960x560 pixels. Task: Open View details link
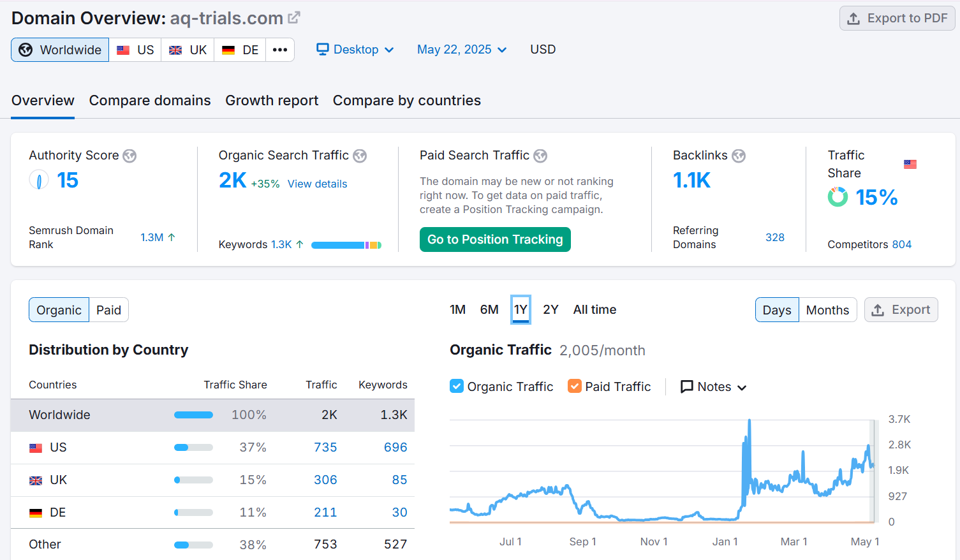(x=317, y=184)
